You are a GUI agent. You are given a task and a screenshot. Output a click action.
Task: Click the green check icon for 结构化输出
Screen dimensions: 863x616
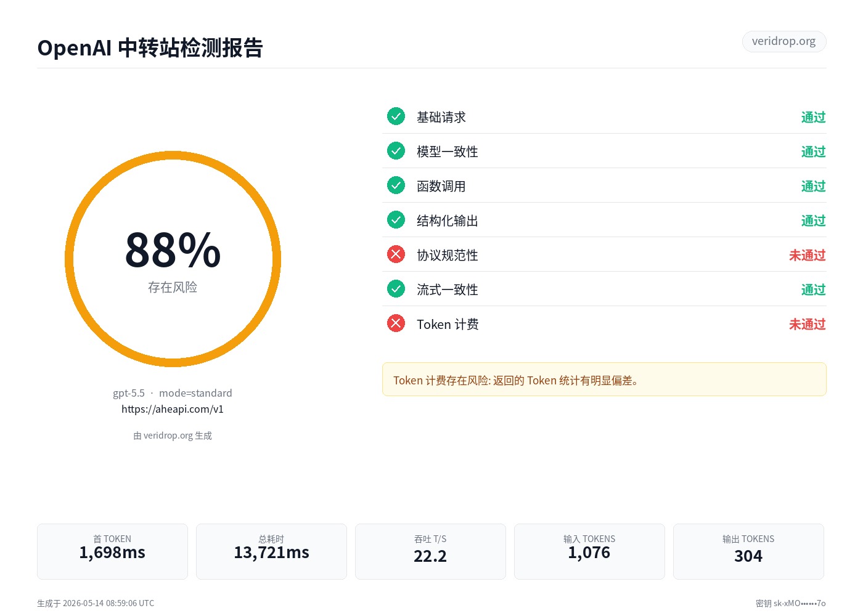click(396, 219)
